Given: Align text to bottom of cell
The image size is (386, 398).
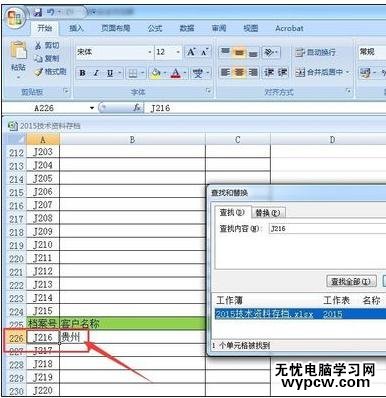Looking at the screenshot, I should tap(253, 52).
